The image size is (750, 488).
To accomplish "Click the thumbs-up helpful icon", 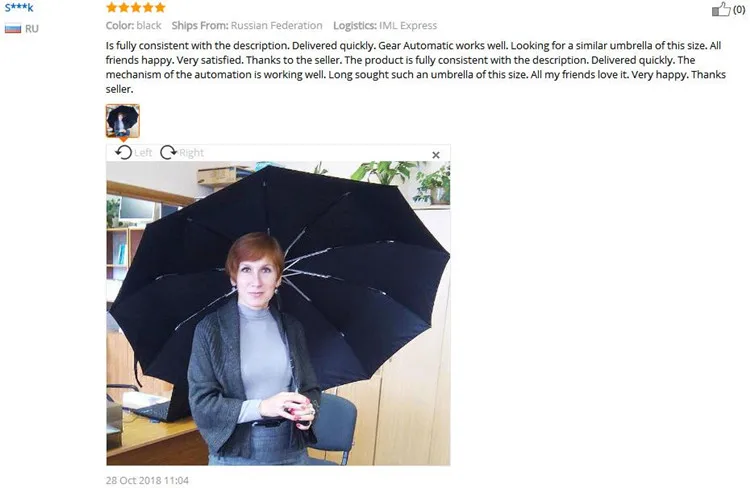I will [721, 10].
